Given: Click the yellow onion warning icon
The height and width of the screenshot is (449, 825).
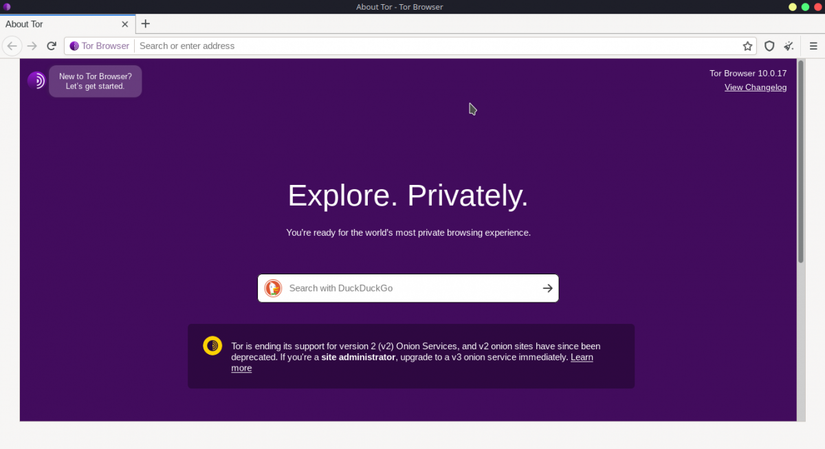Looking at the screenshot, I should tap(213, 346).
